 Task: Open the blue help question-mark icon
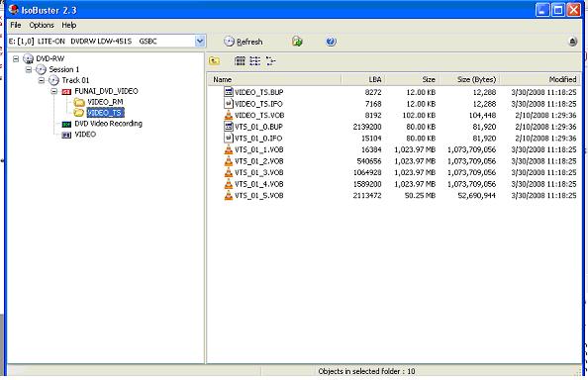pos(331,42)
